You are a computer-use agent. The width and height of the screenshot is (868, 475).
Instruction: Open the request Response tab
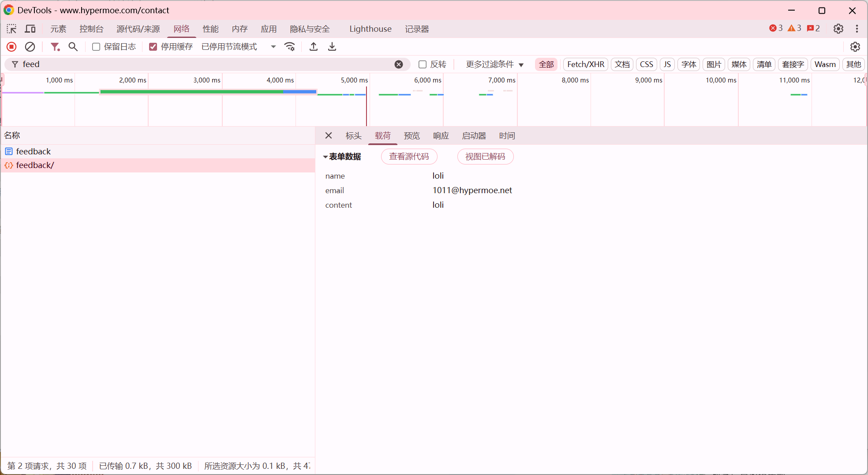[x=441, y=136]
